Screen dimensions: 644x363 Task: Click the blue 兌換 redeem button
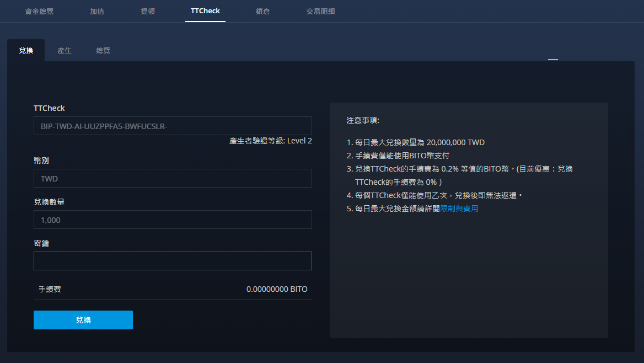(x=83, y=320)
